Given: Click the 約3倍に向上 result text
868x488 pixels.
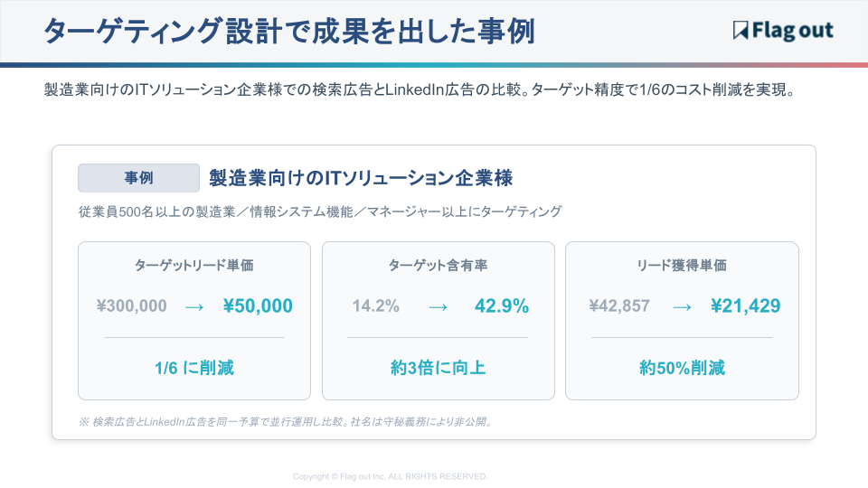Looking at the screenshot, I should [438, 368].
